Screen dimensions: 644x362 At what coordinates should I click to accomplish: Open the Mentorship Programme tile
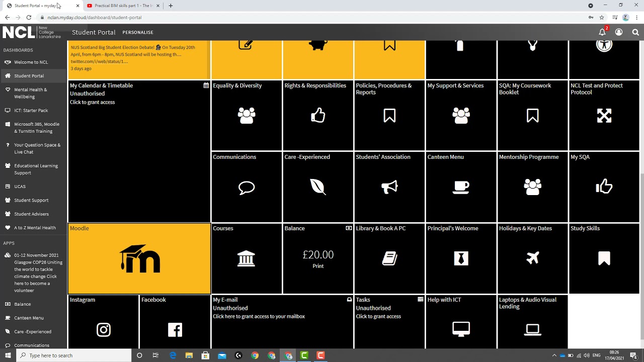click(532, 187)
